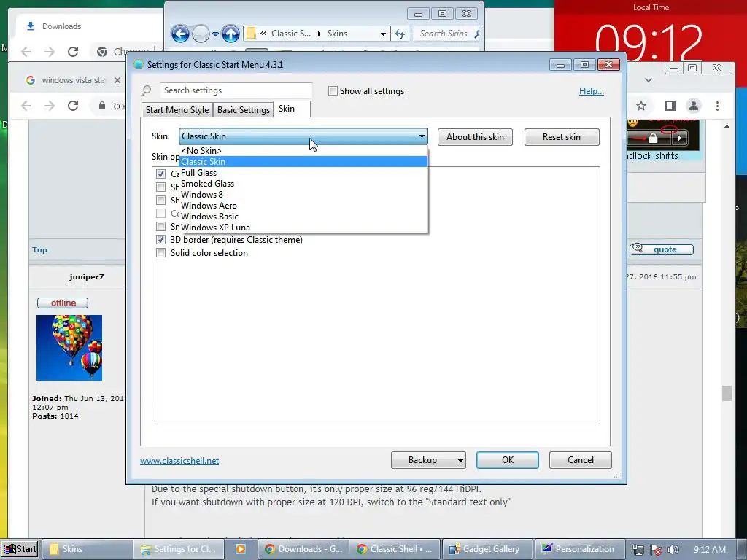Switch to Classic Shell Chrome taskbar item
The width and height of the screenshot is (747, 560).
395,549
